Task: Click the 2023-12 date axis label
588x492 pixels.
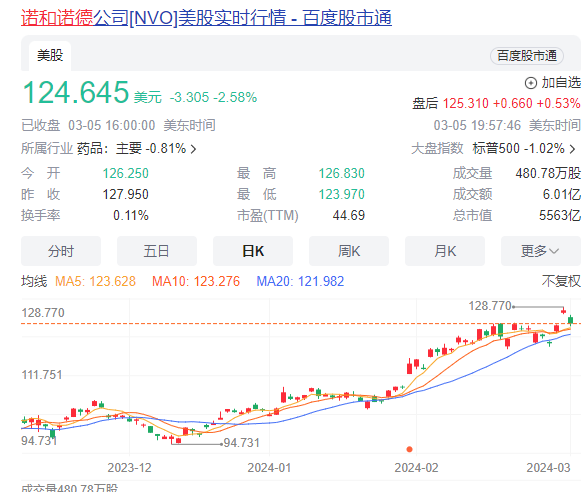Action: [x=129, y=468]
